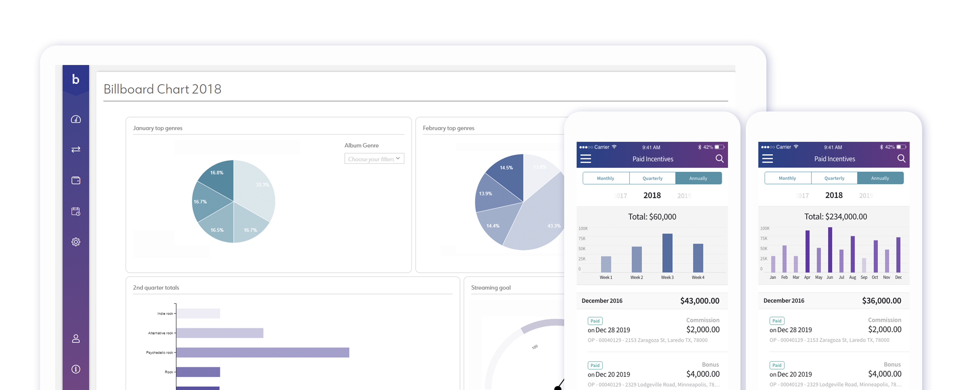Screen dimensions: 980x390
Task: Click 'Streaming goal' panel heading
Action: click(491, 288)
